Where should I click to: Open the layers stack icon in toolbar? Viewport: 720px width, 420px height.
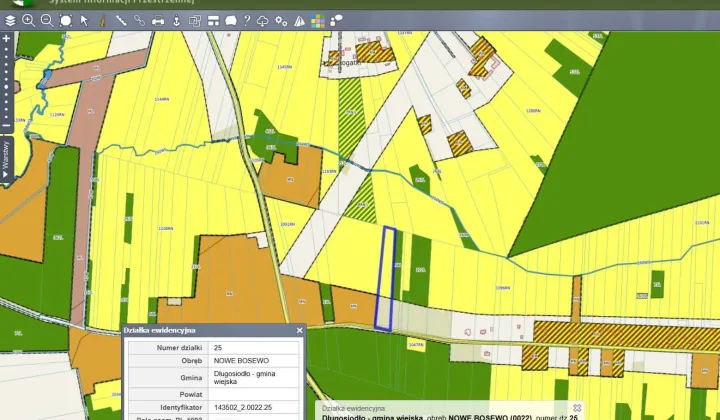point(10,20)
